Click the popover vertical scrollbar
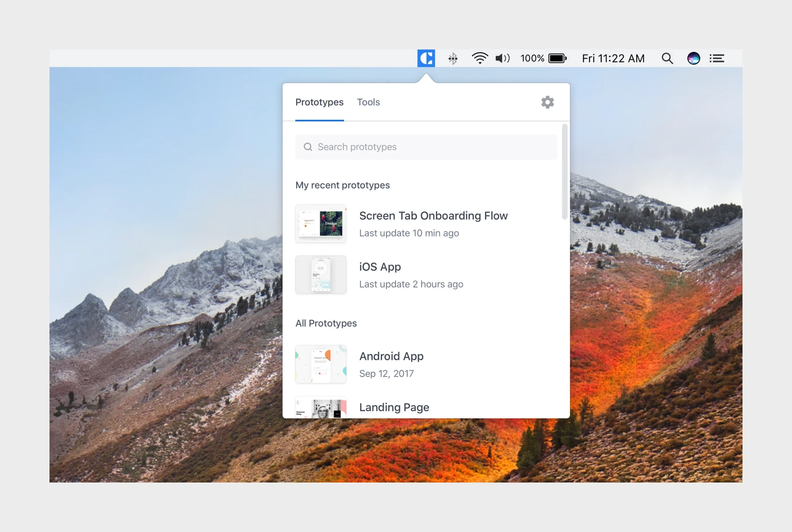792x532 pixels. tap(564, 172)
